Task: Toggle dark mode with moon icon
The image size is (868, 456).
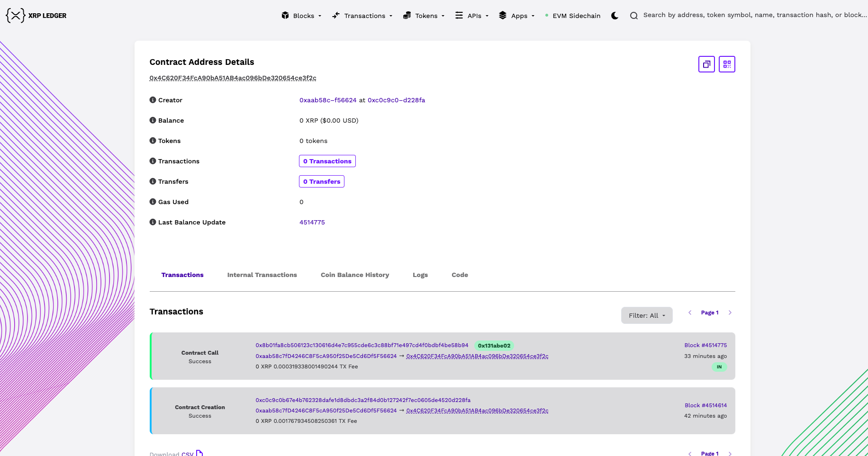Action: click(615, 16)
